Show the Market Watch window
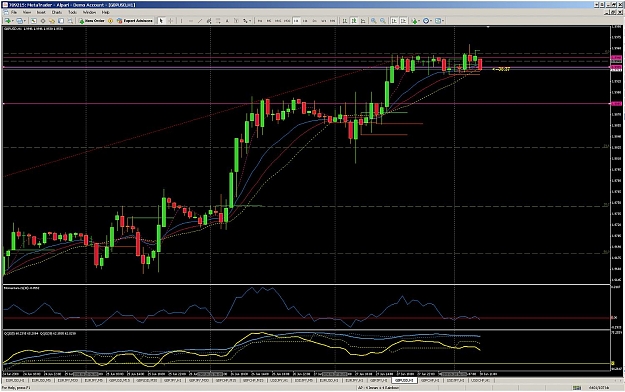This screenshot has height=392, width=625. click(x=33, y=21)
